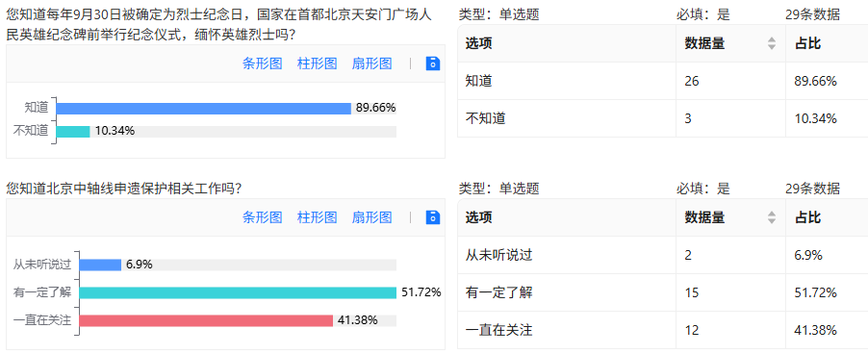Select the 不知道 table row
The height and width of the screenshot is (354, 868).
[663, 118]
